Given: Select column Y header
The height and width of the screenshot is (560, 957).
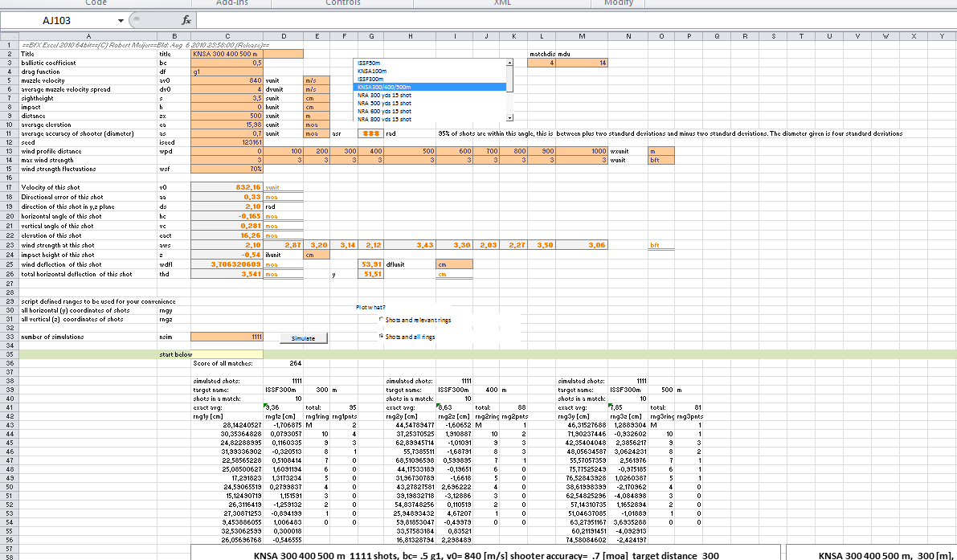Looking at the screenshot, I should click(942, 36).
